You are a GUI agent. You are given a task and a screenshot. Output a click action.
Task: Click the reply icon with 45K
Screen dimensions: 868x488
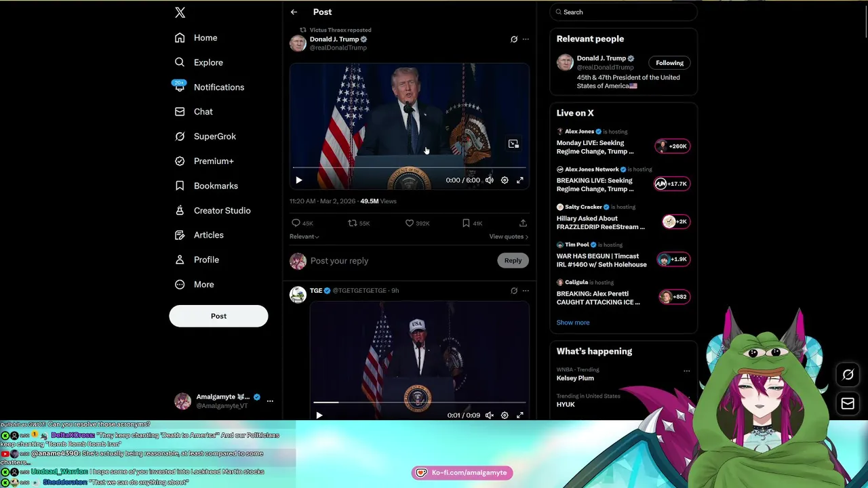tap(302, 223)
